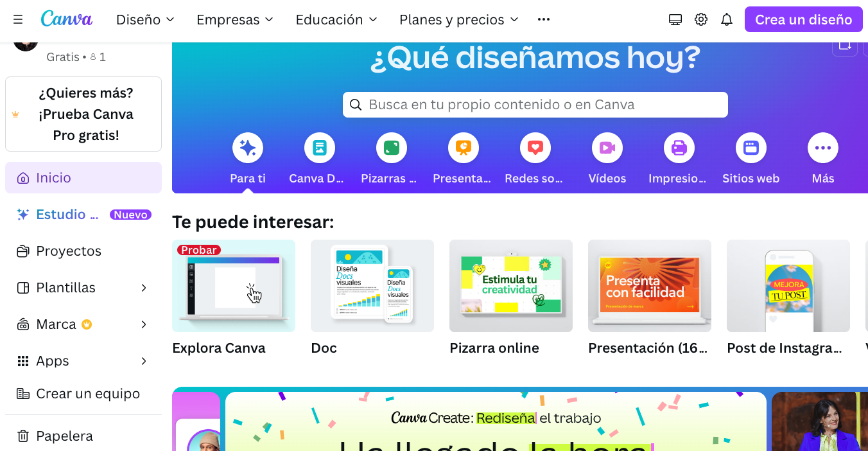Click the crown icon beside Prueba Canva Pro
The height and width of the screenshot is (451, 868).
point(15,114)
